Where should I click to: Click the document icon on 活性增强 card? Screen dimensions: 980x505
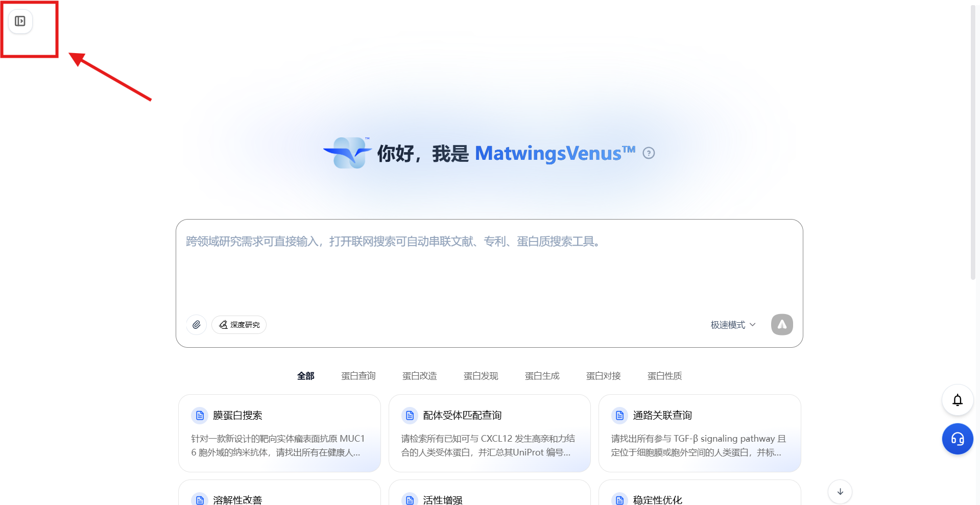tap(410, 500)
